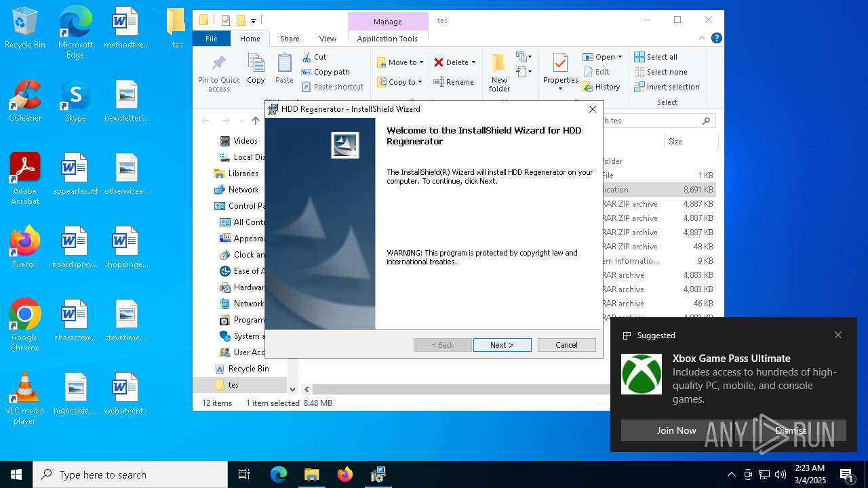
Task: Click Select all in ribbon
Action: tap(656, 57)
